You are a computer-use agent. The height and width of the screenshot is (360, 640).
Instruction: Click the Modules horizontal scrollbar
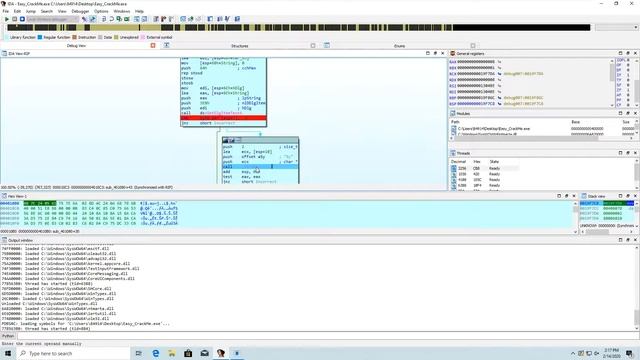541,139
